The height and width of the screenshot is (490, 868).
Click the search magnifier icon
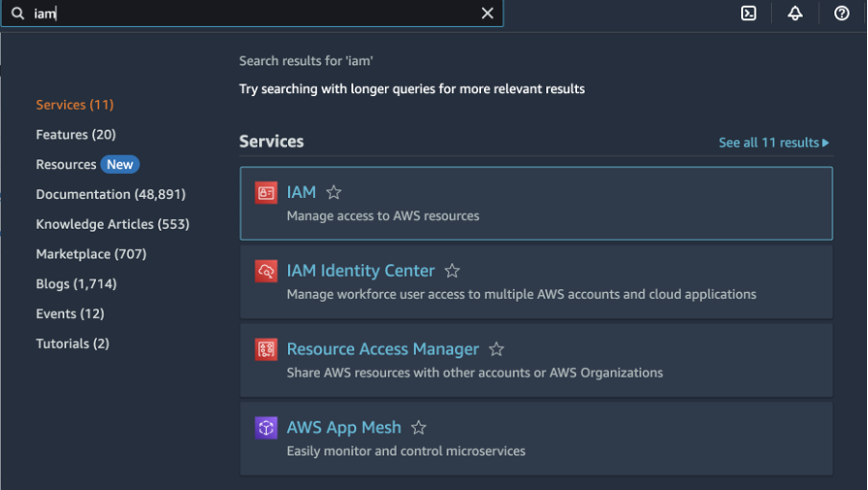click(17, 13)
